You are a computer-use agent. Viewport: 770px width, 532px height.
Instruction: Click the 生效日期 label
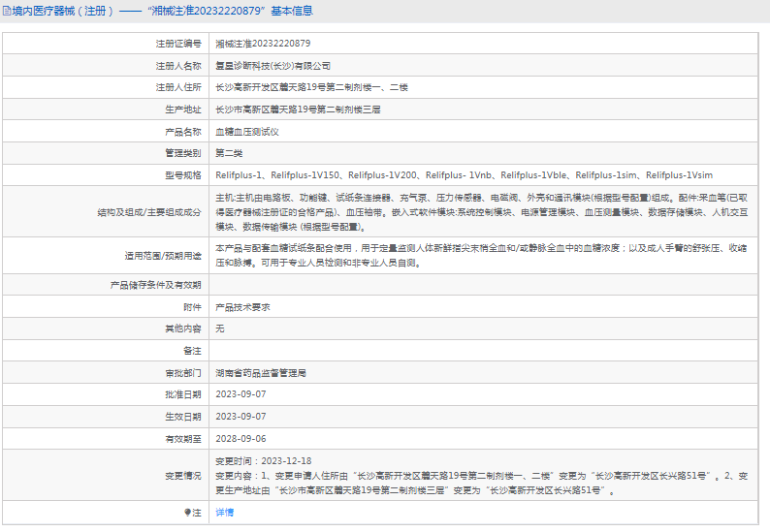point(183,417)
